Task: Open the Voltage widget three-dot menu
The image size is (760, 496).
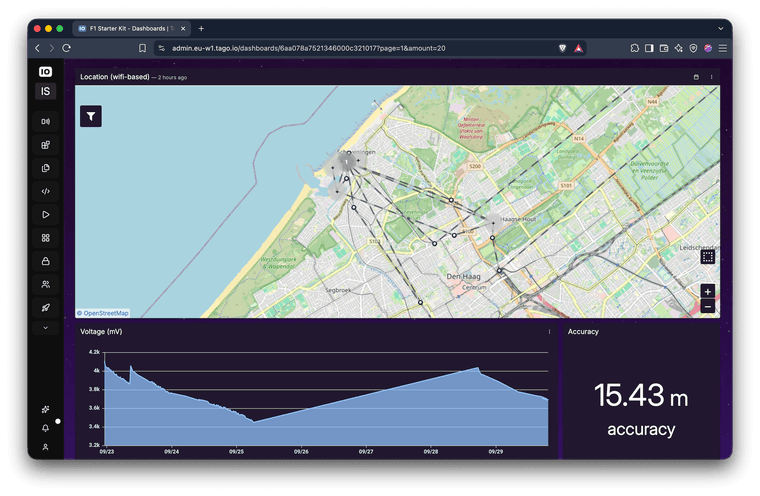Action: click(549, 332)
